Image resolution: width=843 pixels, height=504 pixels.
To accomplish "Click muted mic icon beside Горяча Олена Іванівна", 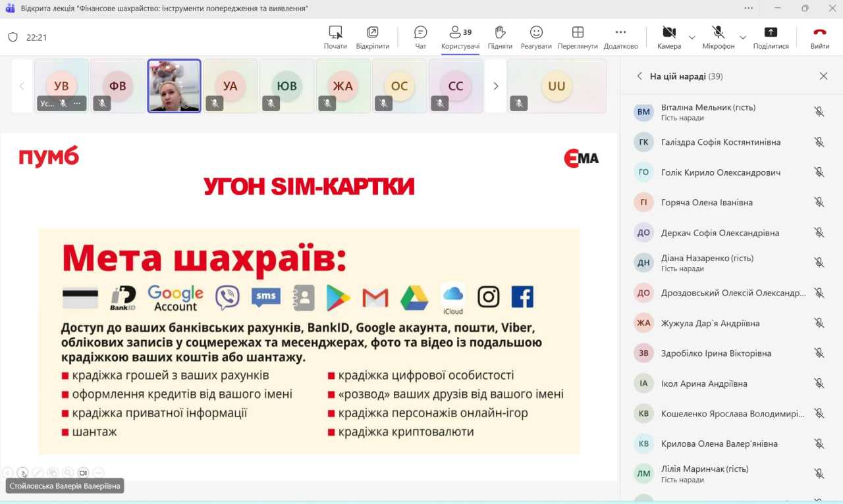I will click(819, 203).
